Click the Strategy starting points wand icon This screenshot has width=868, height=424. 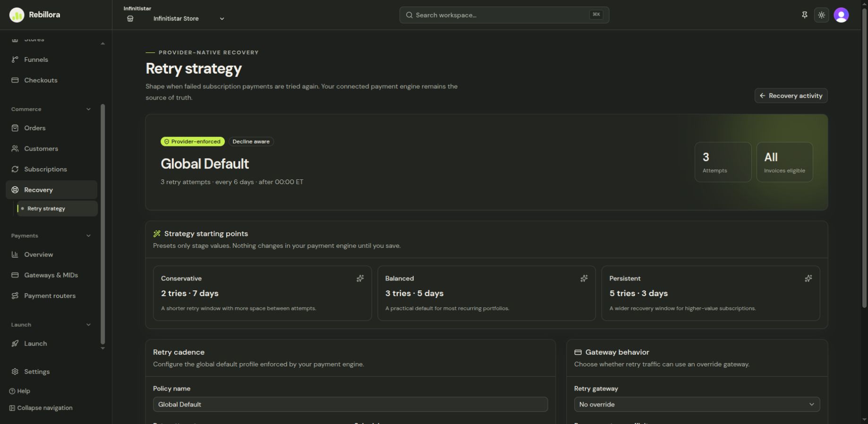click(157, 234)
